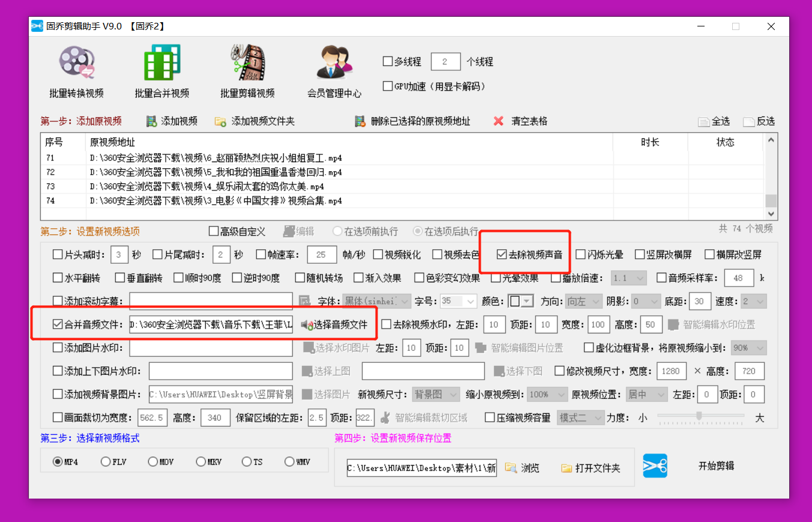Click the grayed 编辑 icon

289,231
